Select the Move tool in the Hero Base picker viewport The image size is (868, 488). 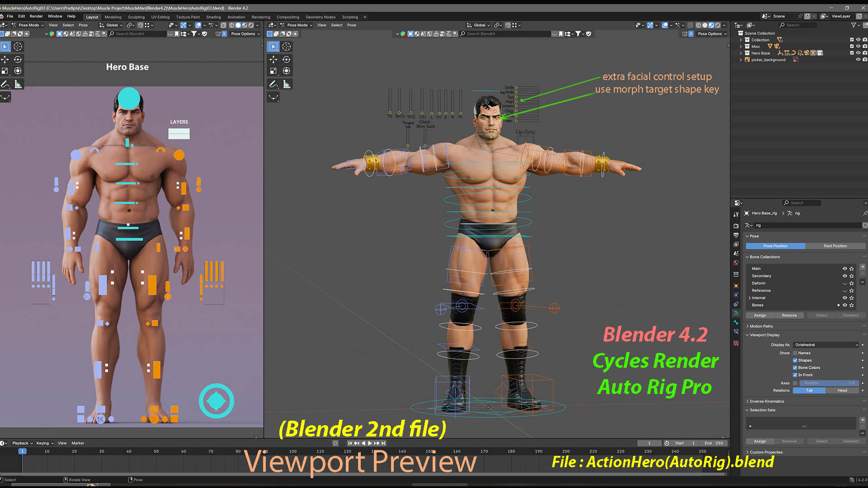(5, 60)
